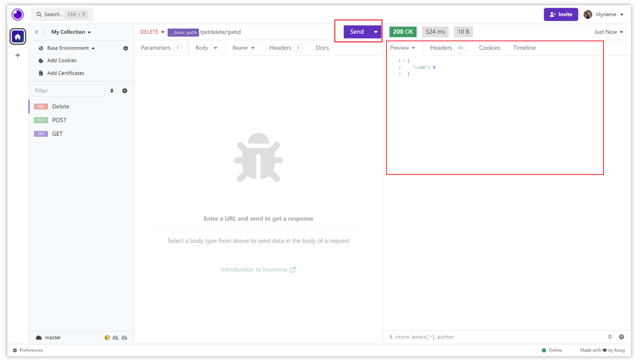This screenshot has height=364, width=640.
Task: Click the Invite button
Action: click(561, 14)
